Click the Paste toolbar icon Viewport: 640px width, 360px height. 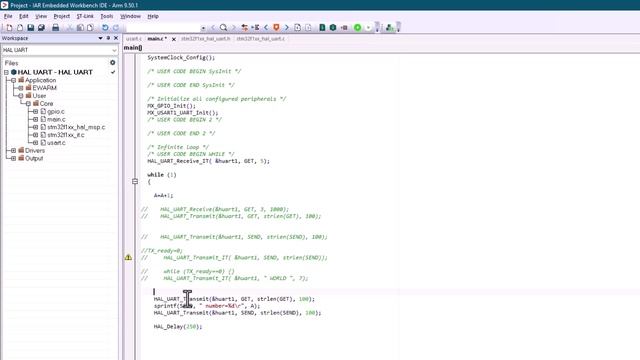pos(90,28)
